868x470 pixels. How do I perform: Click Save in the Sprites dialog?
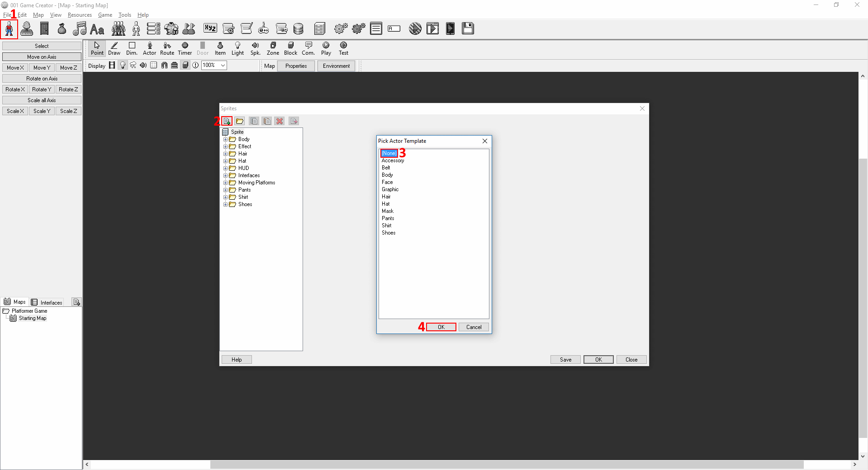[565, 360]
